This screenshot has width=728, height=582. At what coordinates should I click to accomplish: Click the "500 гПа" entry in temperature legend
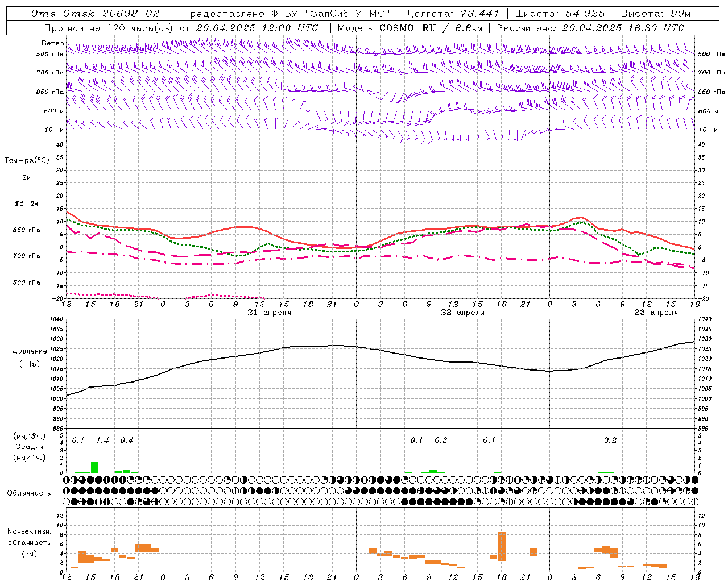[x=26, y=282]
